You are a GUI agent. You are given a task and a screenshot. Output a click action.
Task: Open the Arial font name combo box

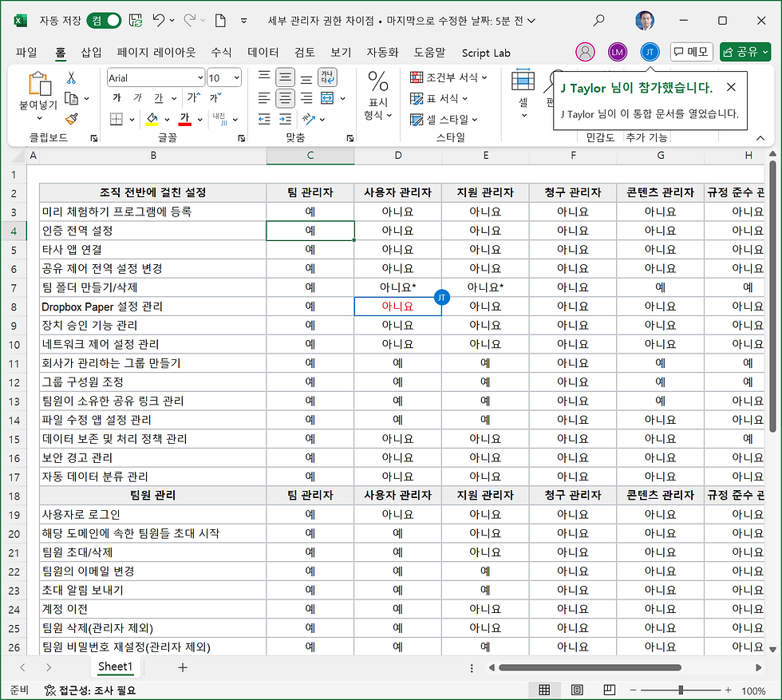click(156, 78)
